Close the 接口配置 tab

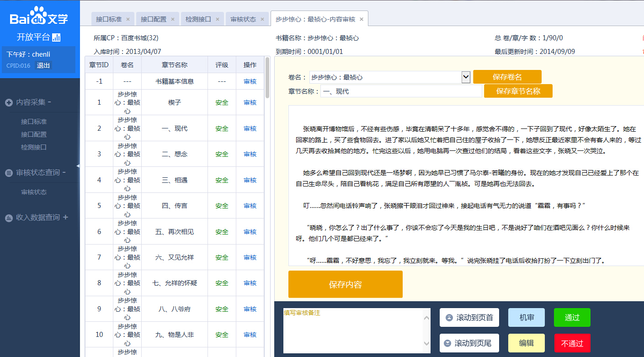pyautogui.click(x=173, y=19)
